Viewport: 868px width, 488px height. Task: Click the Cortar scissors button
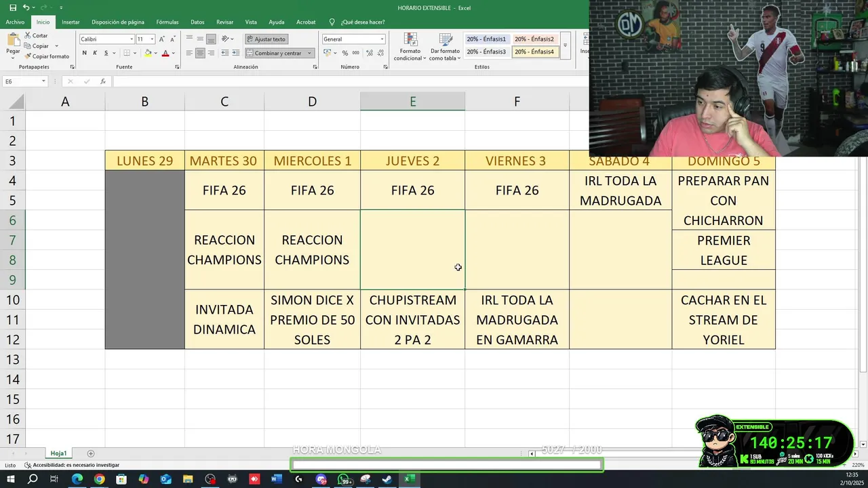pyautogui.click(x=37, y=35)
